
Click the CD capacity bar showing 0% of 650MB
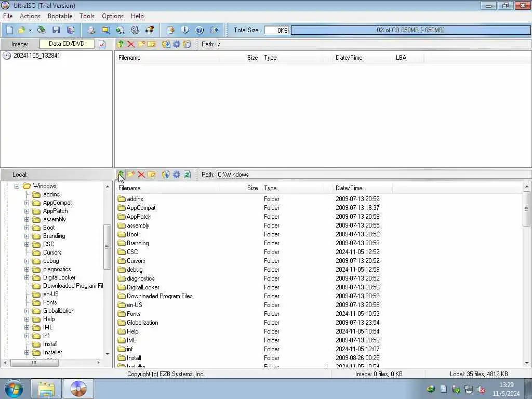tap(410, 30)
